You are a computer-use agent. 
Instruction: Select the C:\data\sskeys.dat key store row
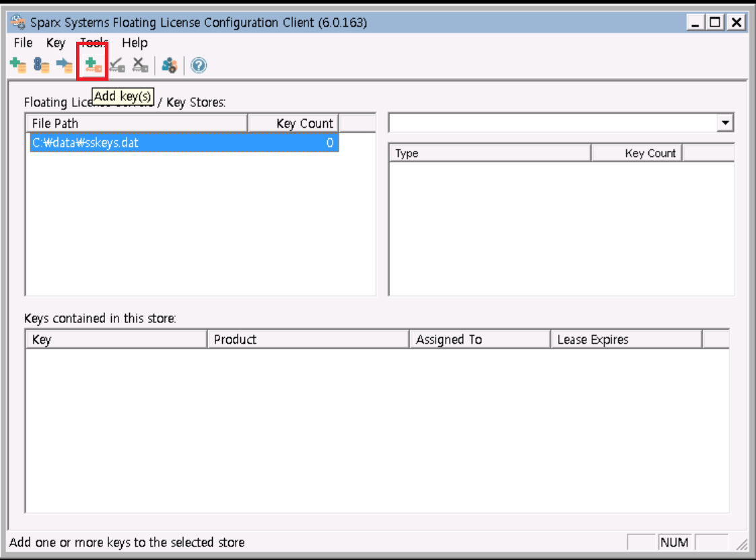click(x=184, y=143)
